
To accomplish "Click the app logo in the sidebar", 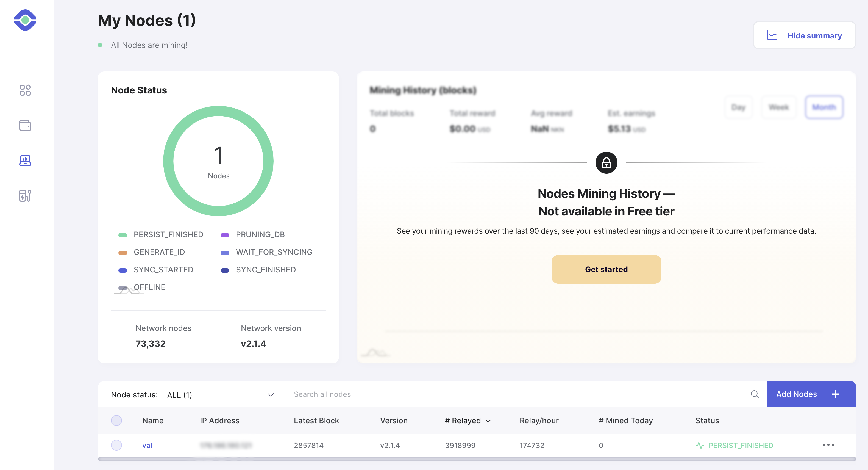I will tap(25, 20).
